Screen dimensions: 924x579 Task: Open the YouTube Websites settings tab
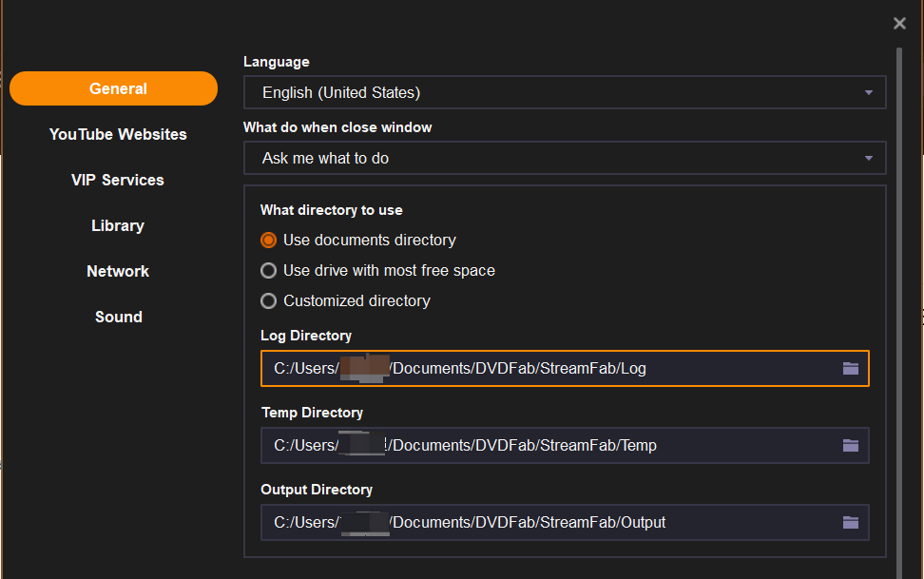pos(118,134)
